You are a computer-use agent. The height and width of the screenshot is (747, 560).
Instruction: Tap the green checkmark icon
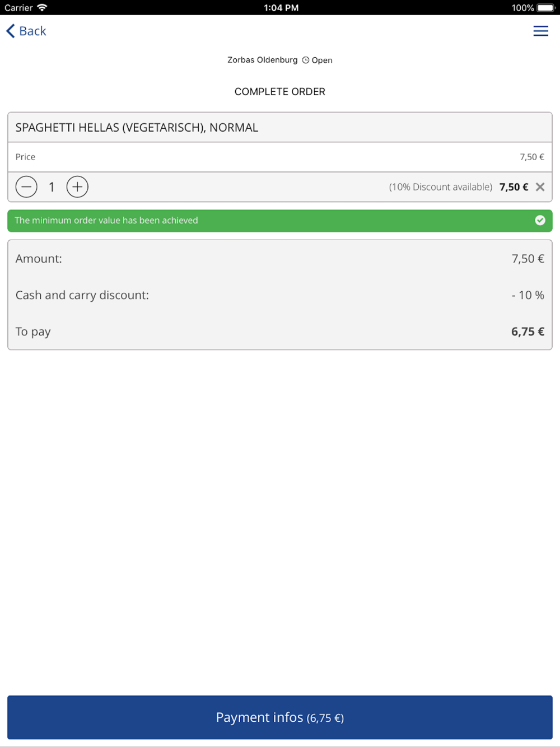[x=540, y=221]
